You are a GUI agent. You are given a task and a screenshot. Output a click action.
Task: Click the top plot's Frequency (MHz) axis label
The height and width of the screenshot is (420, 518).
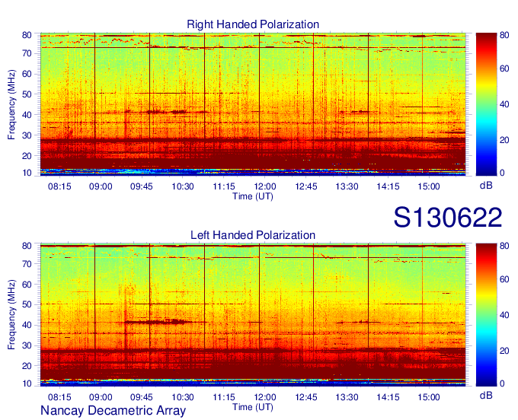coord(11,104)
